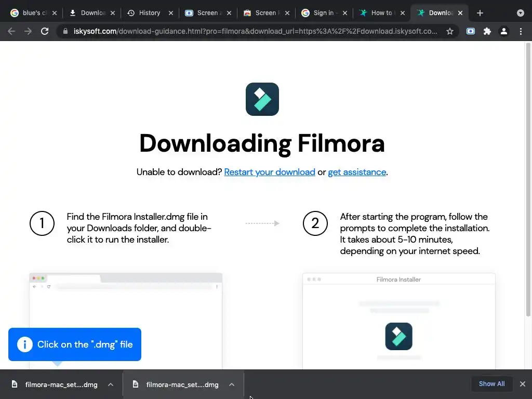Click the Filmora logo at top
Image resolution: width=532 pixels, height=399 pixels.
(262, 99)
